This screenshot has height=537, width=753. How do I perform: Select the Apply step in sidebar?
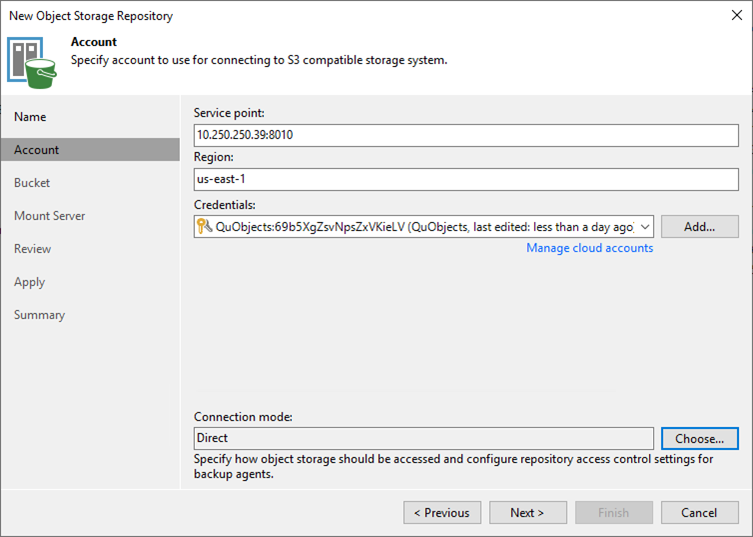click(29, 282)
